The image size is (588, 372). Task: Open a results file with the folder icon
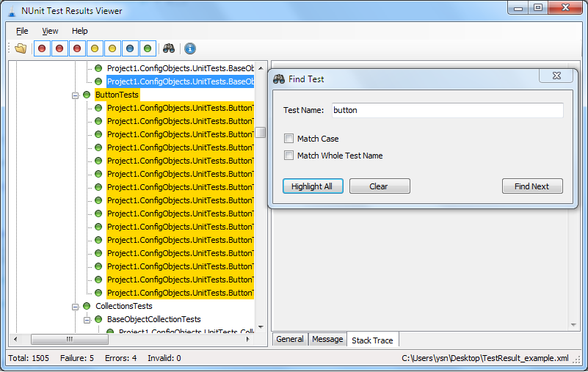point(21,48)
